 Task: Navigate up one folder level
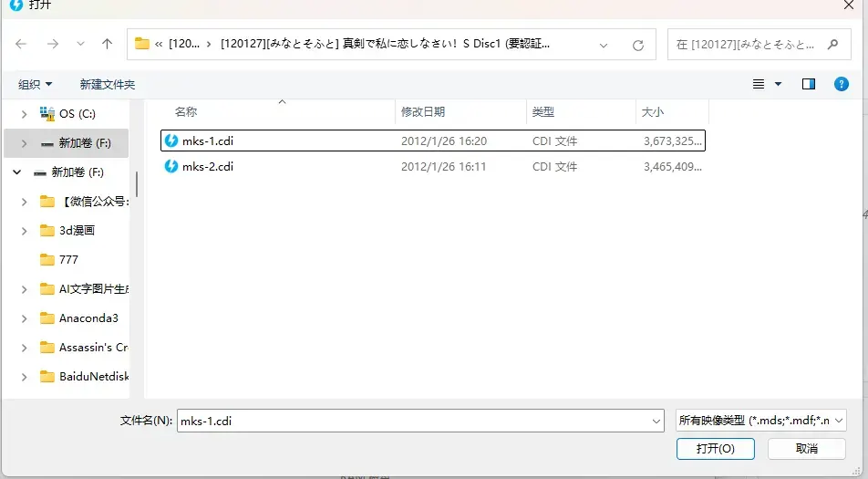coord(107,44)
